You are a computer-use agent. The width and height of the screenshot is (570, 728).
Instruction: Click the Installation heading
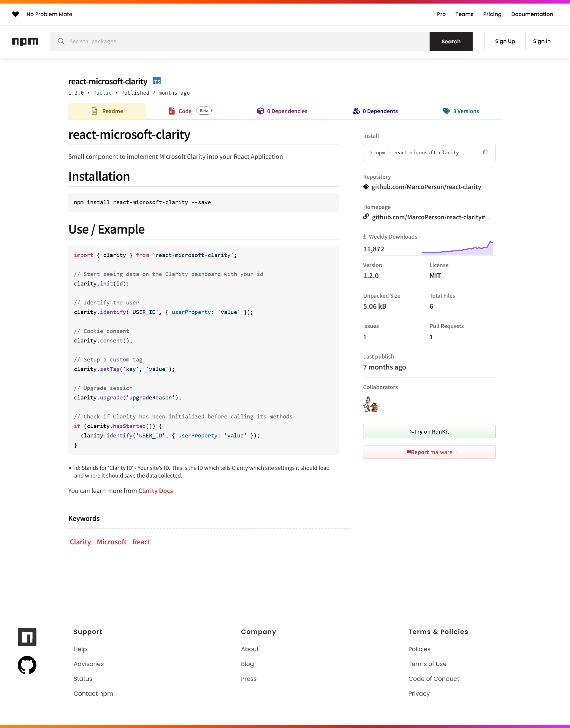[x=99, y=177]
